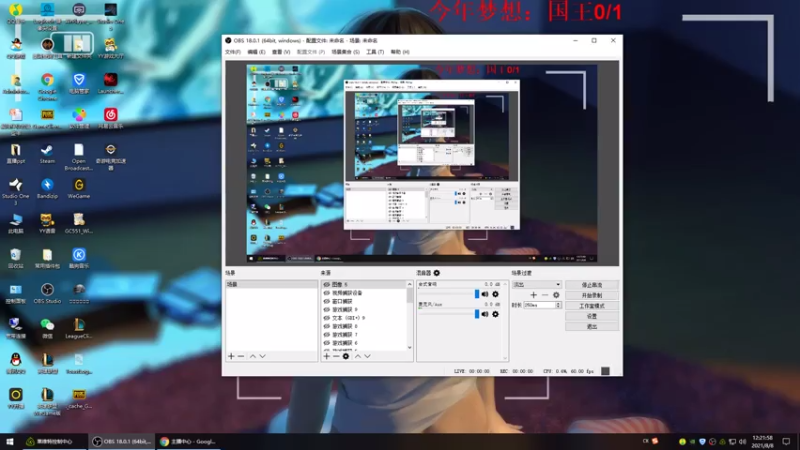Screen dimensions: 800x450
Task: Move the scene down with the Scenes down arrow
Action: tap(262, 356)
